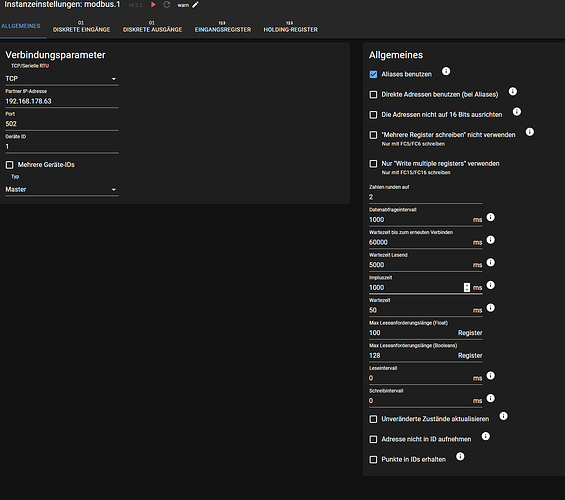Screen dimensions: 565x500
Task: Show info for Datenabfrageintervall field
Action: click(490, 217)
